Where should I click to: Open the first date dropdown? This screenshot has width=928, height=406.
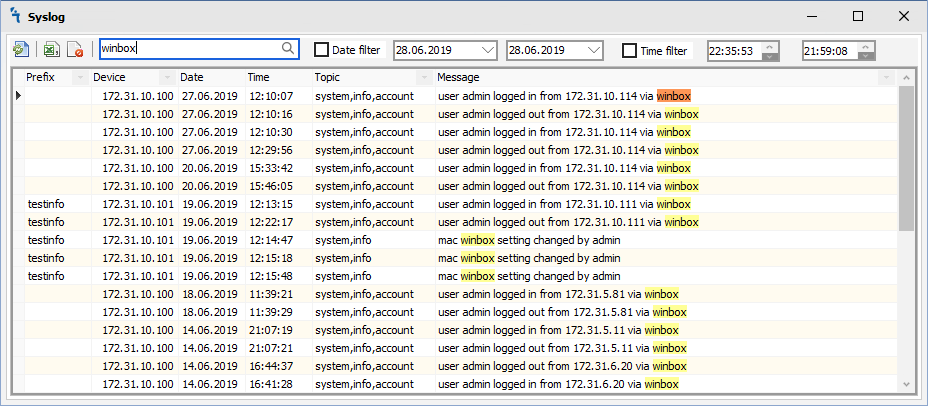coord(487,50)
